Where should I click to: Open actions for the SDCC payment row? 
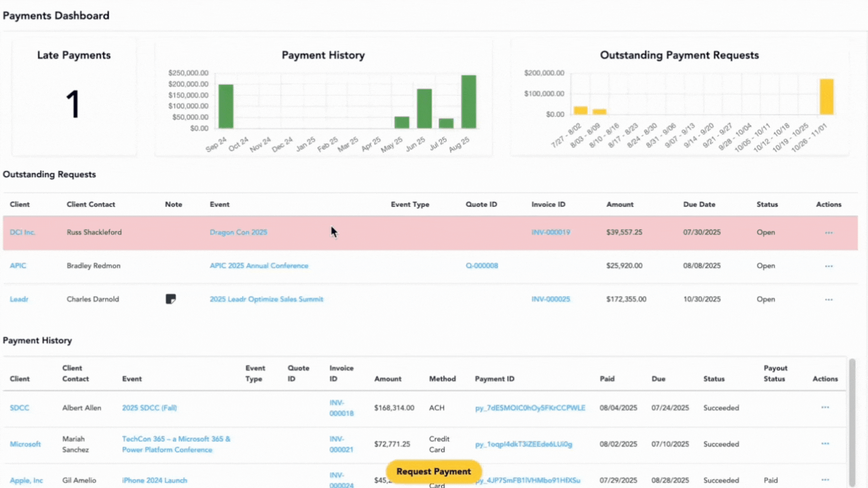824,408
